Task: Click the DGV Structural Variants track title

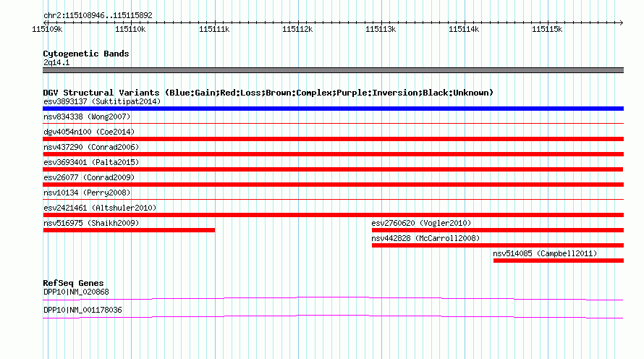Action: point(268,93)
